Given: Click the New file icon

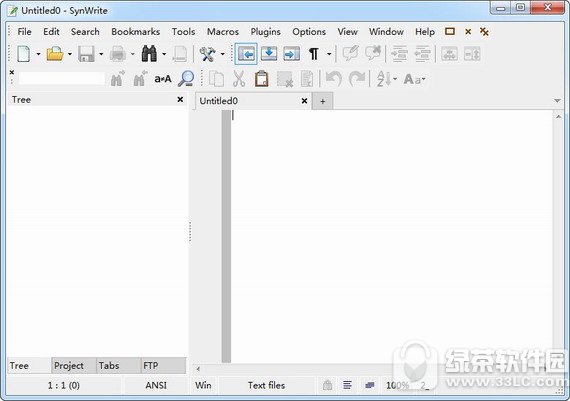Looking at the screenshot, I should [24, 54].
